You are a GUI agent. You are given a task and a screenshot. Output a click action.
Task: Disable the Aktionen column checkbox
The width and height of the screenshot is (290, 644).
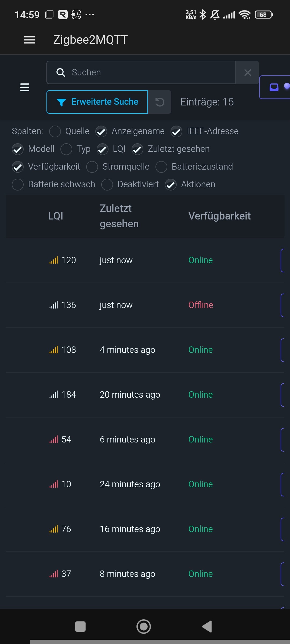[x=171, y=185]
